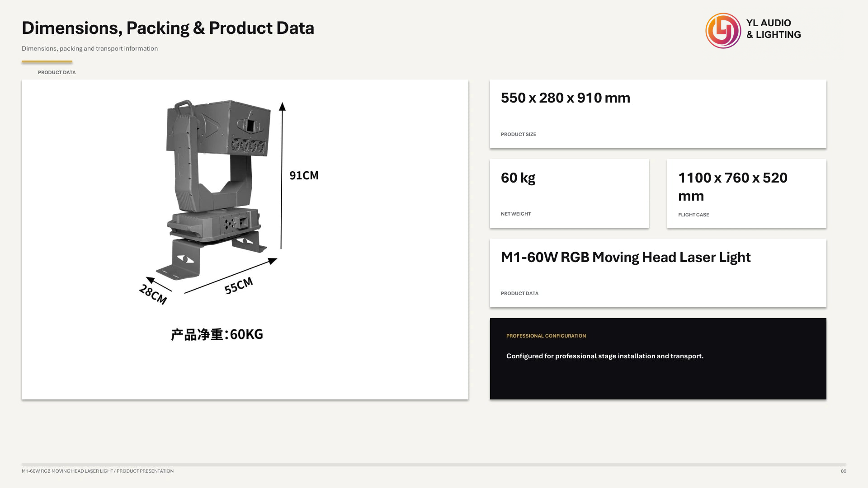Select 'M1-60W RGB Moving Head Laser Light' heading

coord(625,257)
